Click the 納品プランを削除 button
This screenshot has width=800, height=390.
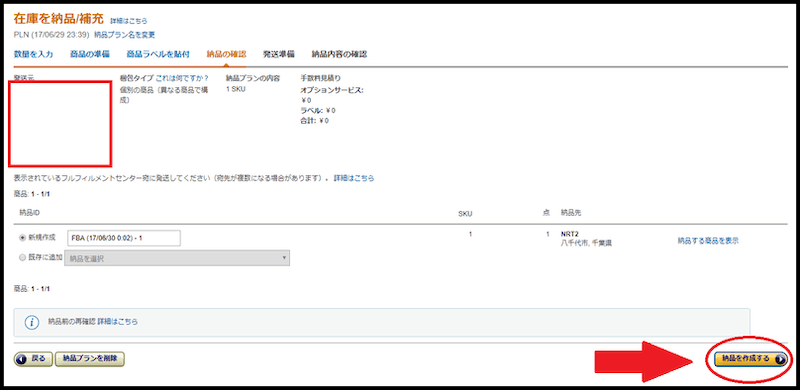90,359
